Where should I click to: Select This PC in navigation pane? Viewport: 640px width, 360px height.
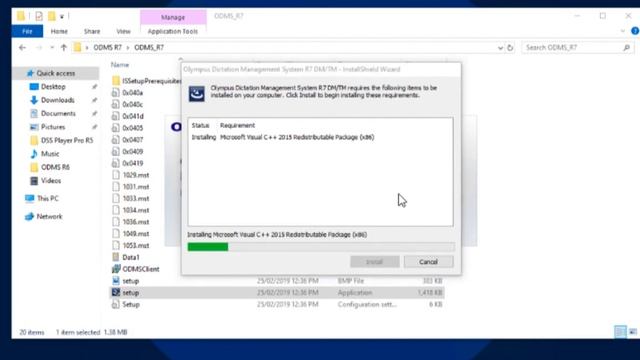click(48, 198)
